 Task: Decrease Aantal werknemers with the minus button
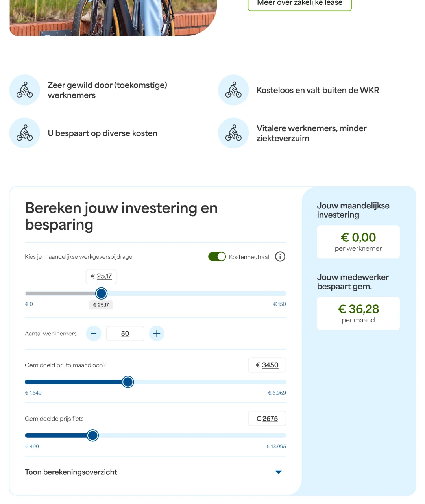[94, 334]
